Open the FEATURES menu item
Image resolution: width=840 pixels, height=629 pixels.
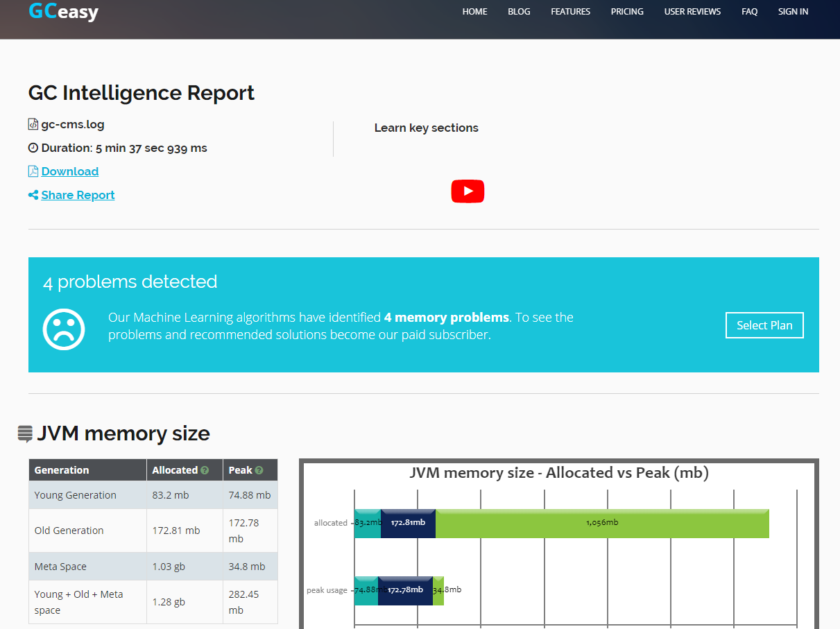point(570,12)
